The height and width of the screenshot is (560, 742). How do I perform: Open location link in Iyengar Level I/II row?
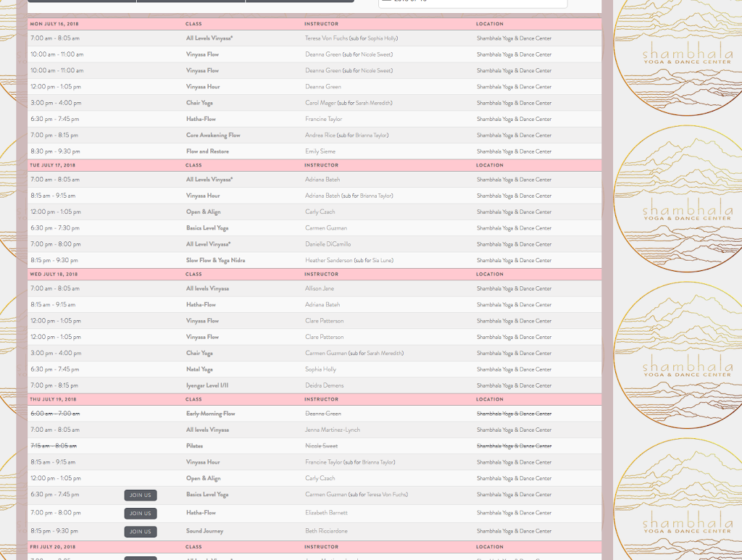pos(514,385)
